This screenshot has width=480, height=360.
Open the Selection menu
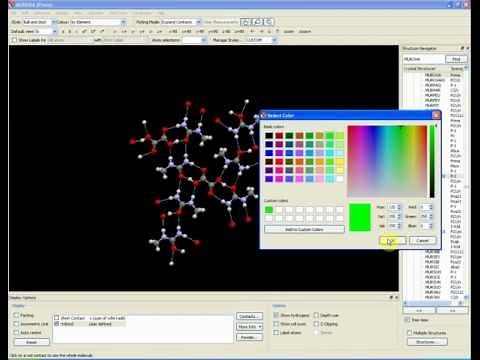42,13
